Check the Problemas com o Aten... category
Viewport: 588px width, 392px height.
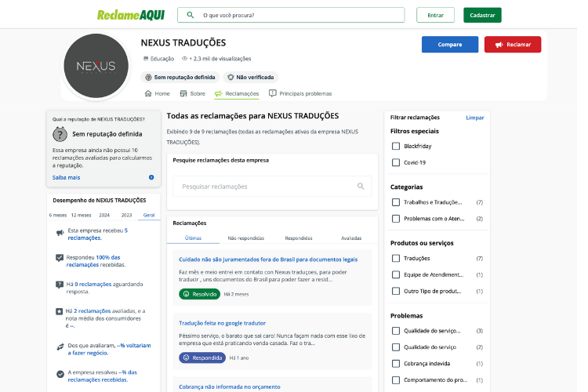[x=396, y=219]
